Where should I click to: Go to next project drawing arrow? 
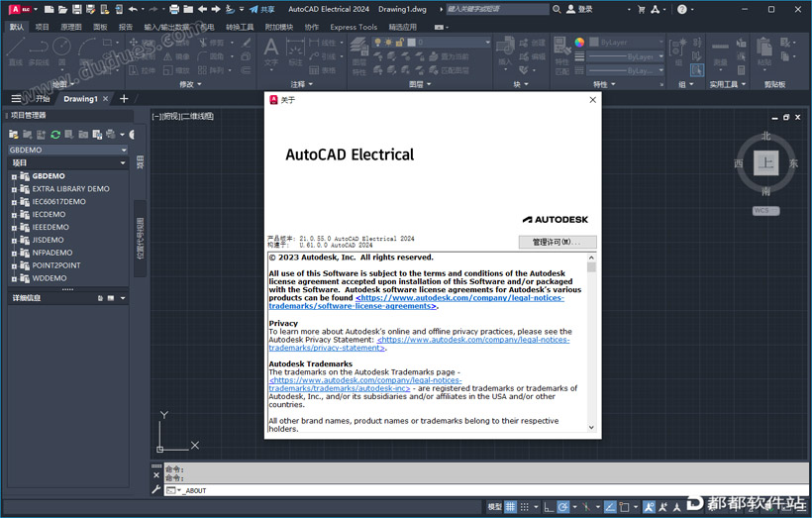216,9
